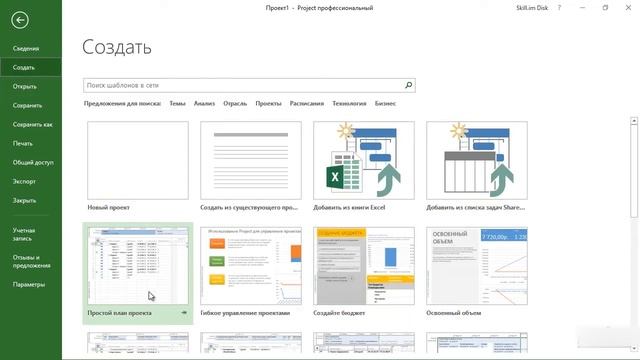Click the Новый проект caption text

[109, 207]
